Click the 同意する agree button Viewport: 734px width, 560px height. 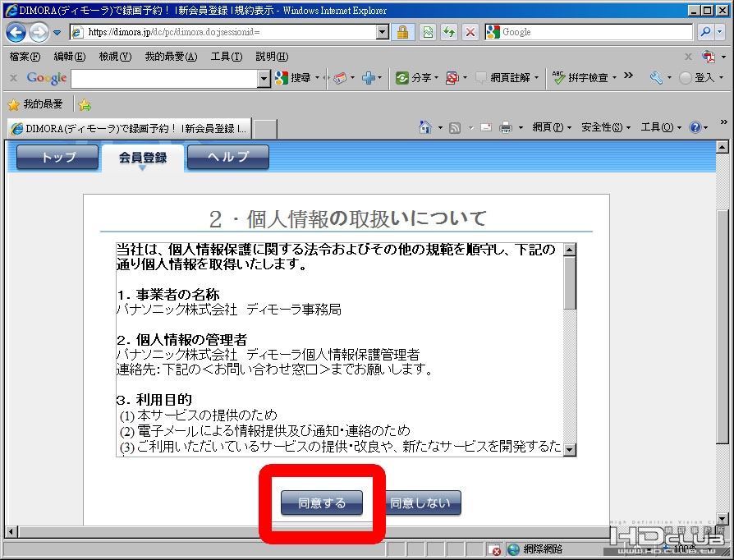pyautogui.click(x=322, y=503)
